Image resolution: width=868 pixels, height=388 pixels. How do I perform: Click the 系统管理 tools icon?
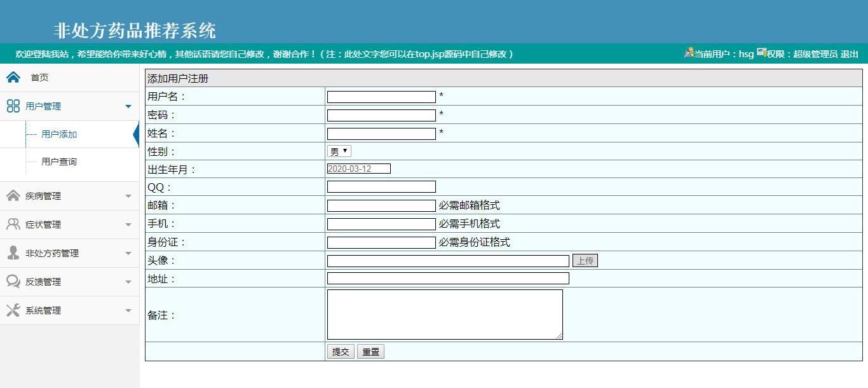13,310
